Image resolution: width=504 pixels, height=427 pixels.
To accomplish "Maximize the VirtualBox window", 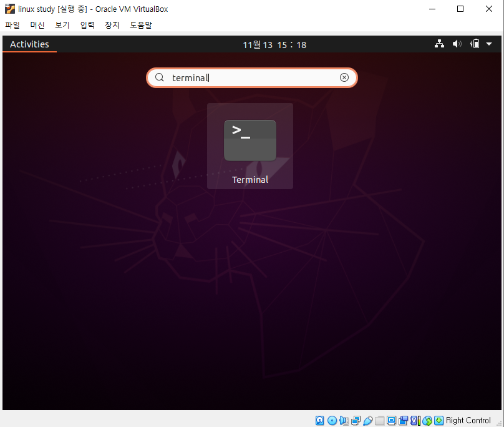I will (460, 9).
